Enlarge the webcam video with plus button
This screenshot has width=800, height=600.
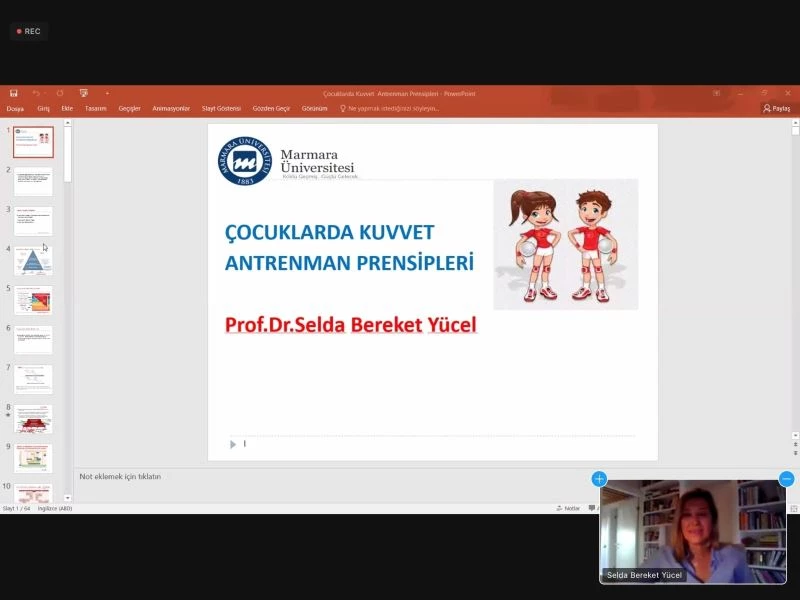point(599,479)
